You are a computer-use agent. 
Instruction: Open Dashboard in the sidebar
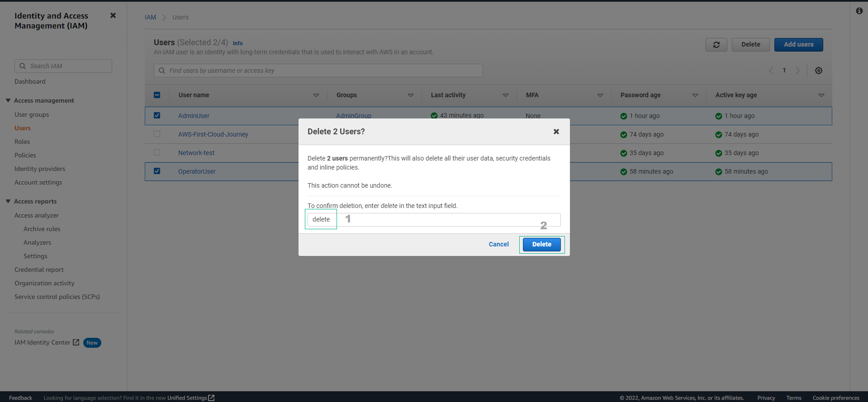(30, 81)
